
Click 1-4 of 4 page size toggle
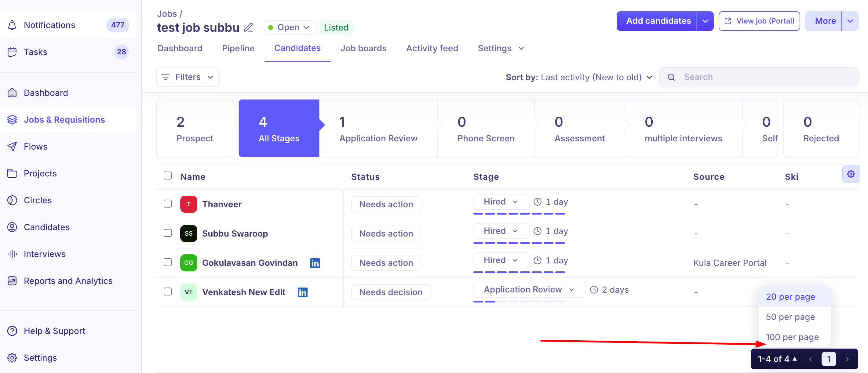tap(777, 359)
